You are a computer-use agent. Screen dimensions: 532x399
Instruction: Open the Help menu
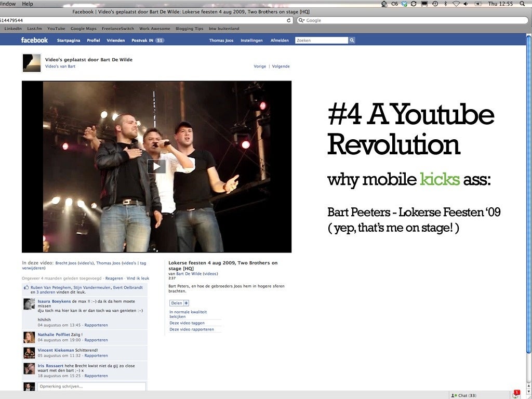coord(28,4)
